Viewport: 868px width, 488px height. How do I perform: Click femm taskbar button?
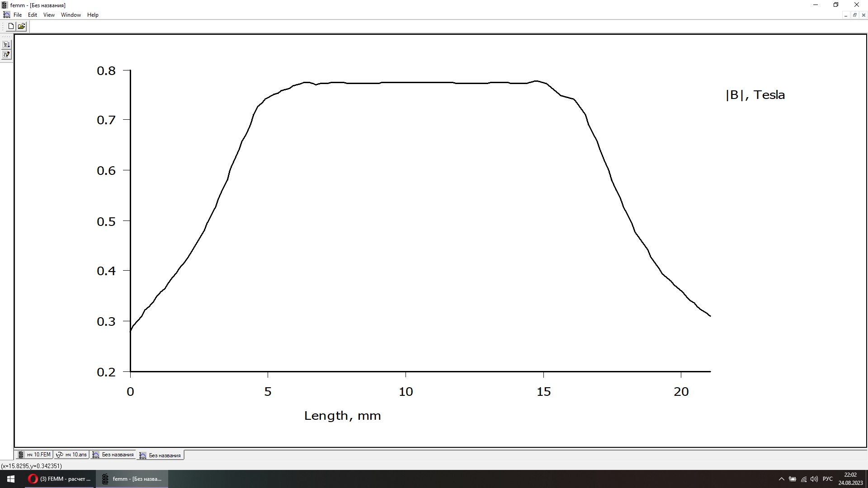[132, 479]
